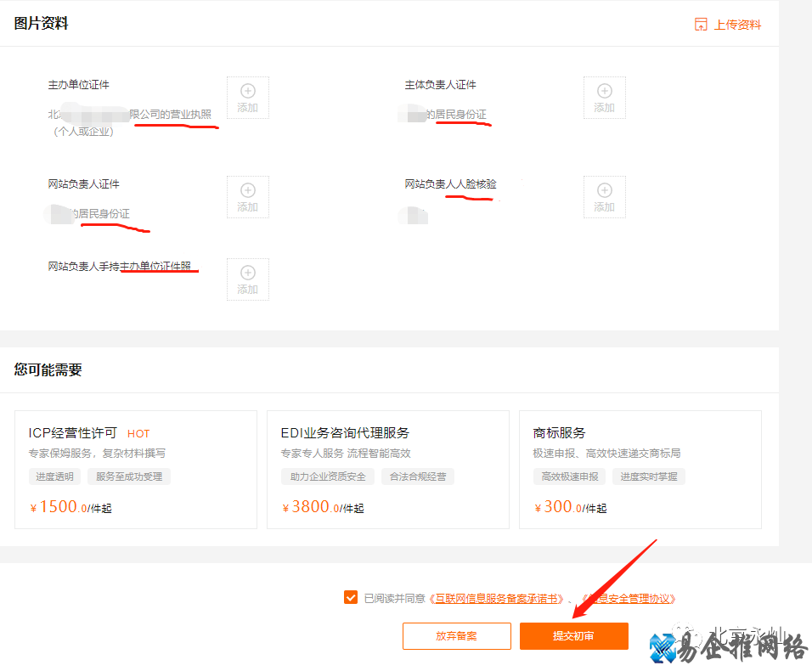Viewport: 812px width, 671px height.
Task: Click the 添加 icon under 网站负责人证件
Action: pyautogui.click(x=247, y=196)
